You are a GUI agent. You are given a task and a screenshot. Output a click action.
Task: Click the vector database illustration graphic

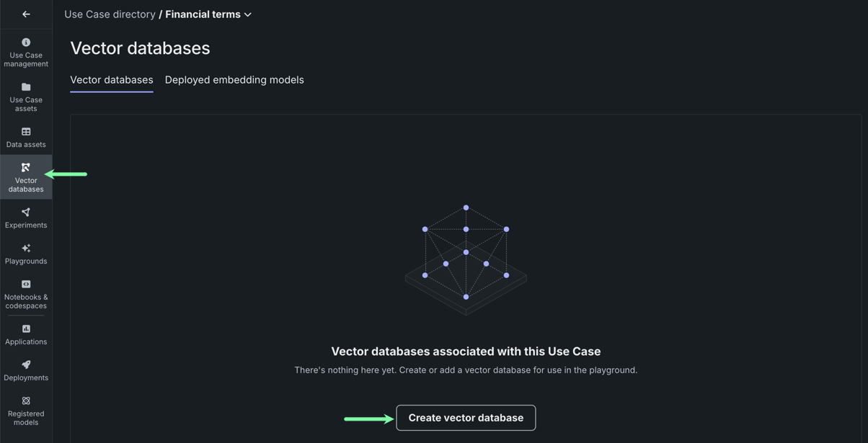[466, 260]
